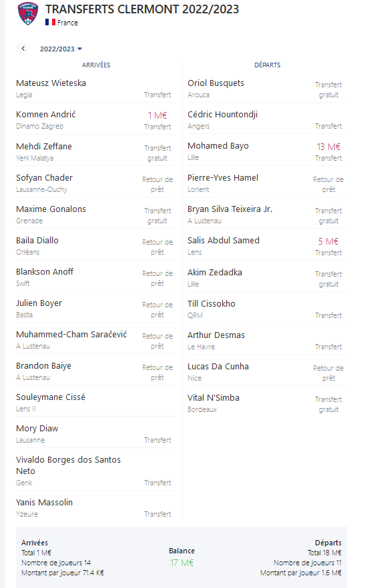Click the 13 M€ transfer fee
367x588 pixels.
(328, 147)
